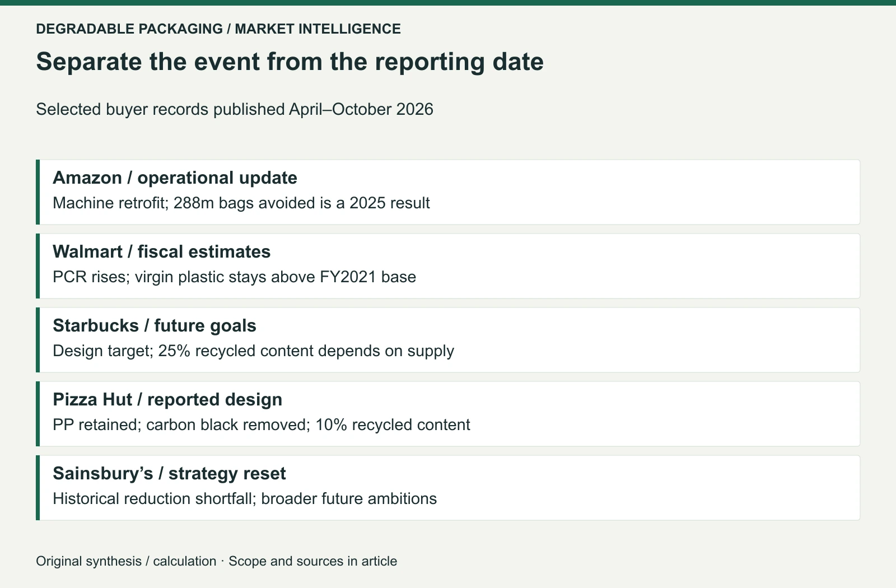The image size is (896, 588).
Task: Click the footer 'Original synthesis / calculation · Scope and sources in article'
Action: tap(217, 561)
